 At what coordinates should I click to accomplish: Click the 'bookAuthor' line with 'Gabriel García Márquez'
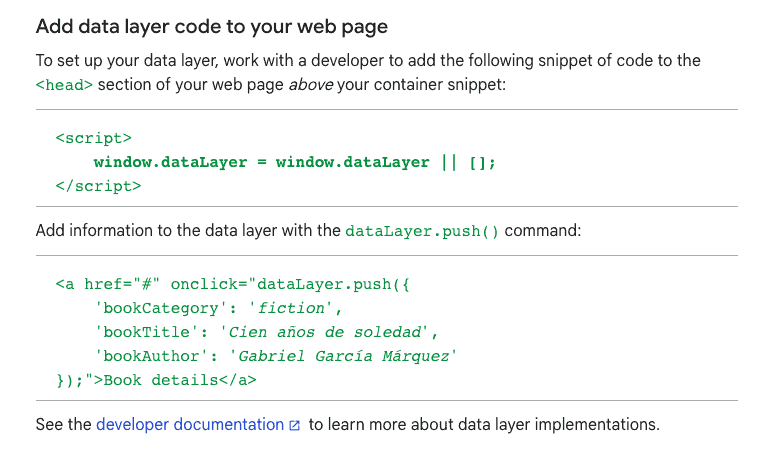click(x=275, y=356)
